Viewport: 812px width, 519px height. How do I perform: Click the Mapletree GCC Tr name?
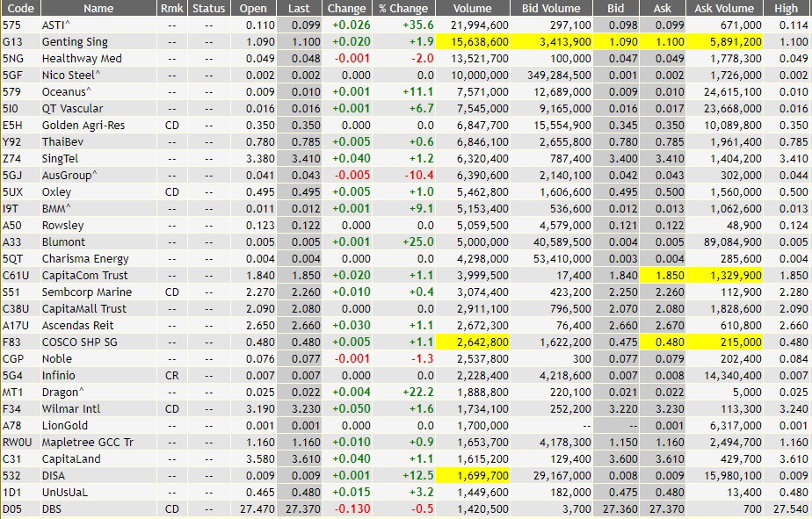click(88, 443)
